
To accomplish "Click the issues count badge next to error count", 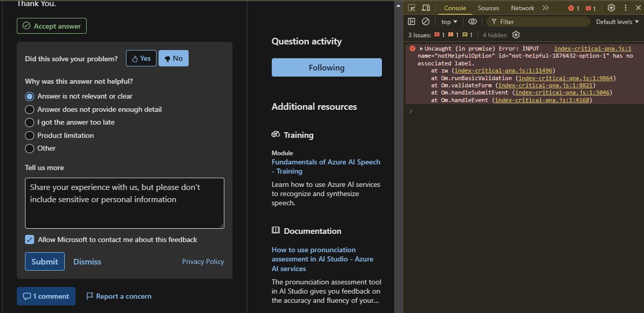I will click(x=591, y=8).
